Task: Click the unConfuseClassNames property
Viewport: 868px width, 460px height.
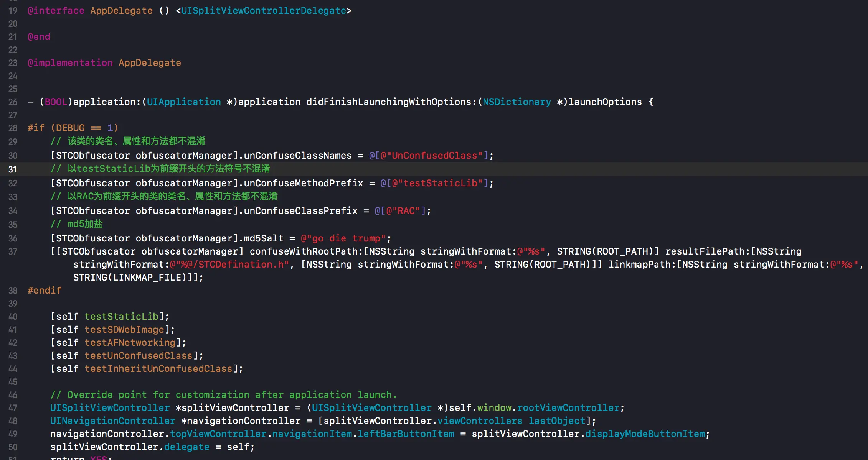Action: (298, 156)
